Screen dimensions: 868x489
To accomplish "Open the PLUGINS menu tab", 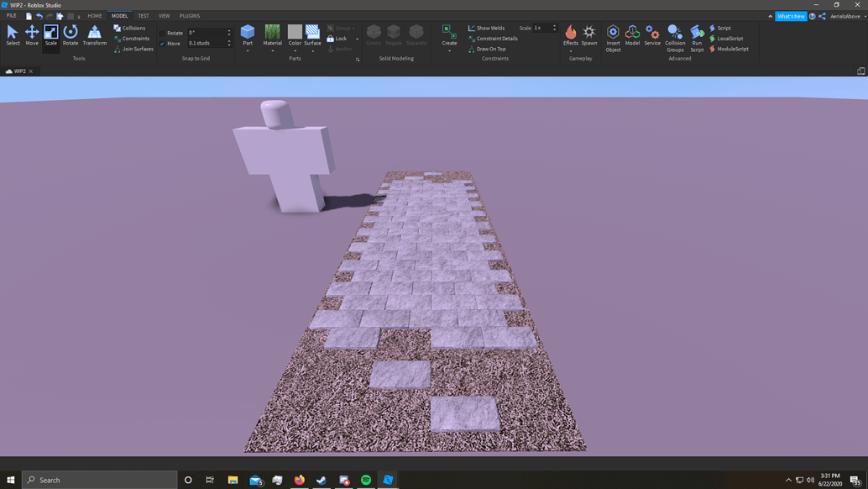I will (x=189, y=15).
